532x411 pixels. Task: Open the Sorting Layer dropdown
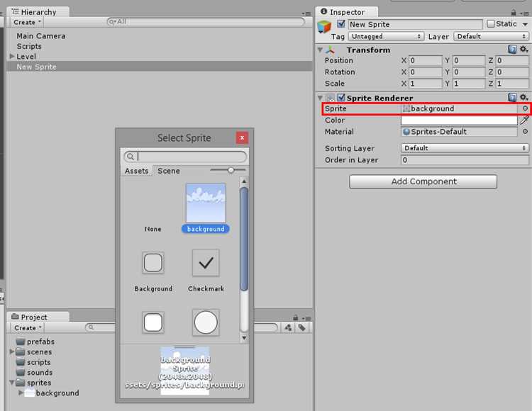click(x=465, y=148)
